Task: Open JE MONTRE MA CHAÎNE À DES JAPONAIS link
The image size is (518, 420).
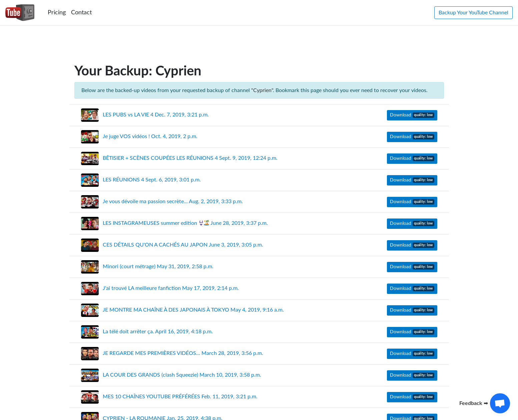Action: 193,310
